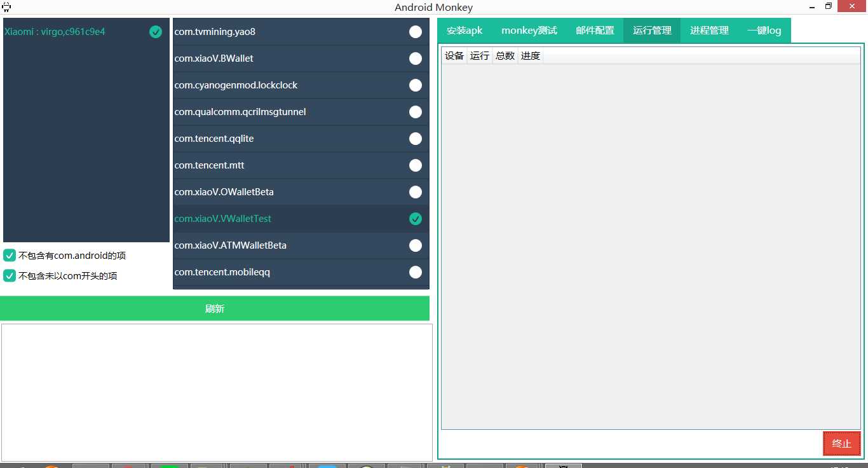868x468 pixels.
Task: Select the com.tencent.mobileqq radio circle
Action: point(416,272)
